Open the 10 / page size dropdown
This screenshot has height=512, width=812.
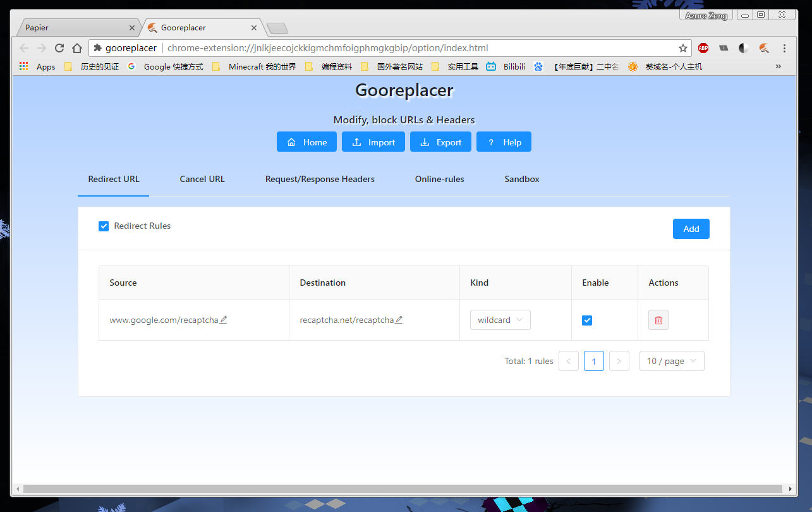[672, 361]
